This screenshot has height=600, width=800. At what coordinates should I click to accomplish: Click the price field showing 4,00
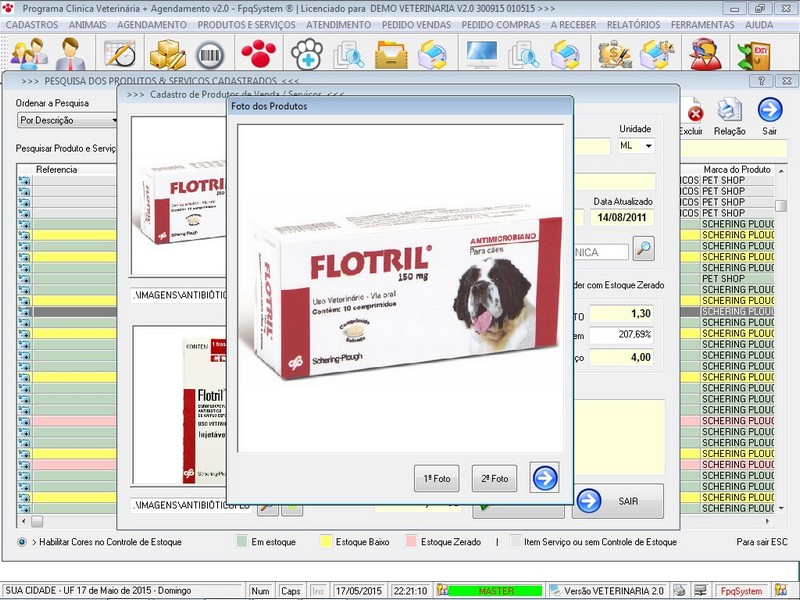[621, 357]
